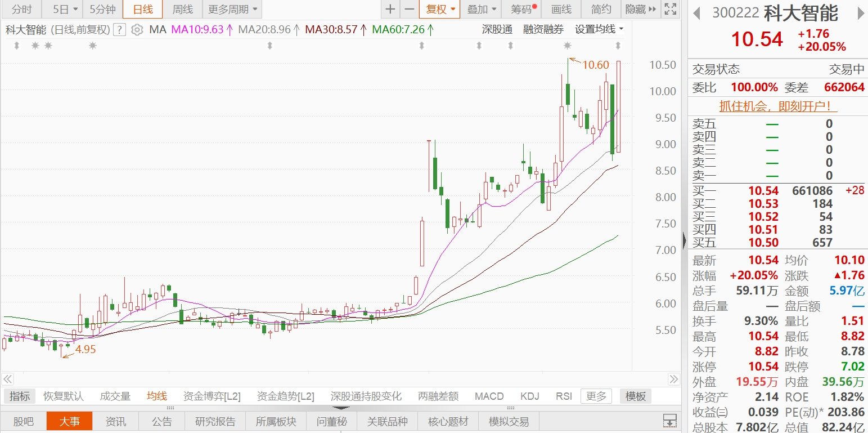Viewport: 868px width, 433px height.
Task: Open the 核心题材 tab
Action: pyautogui.click(x=448, y=421)
